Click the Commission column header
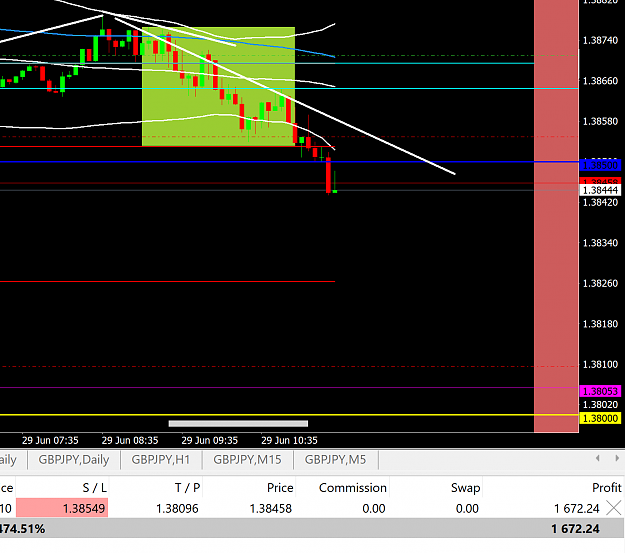The height and width of the screenshot is (553, 625). pyautogui.click(x=352, y=488)
